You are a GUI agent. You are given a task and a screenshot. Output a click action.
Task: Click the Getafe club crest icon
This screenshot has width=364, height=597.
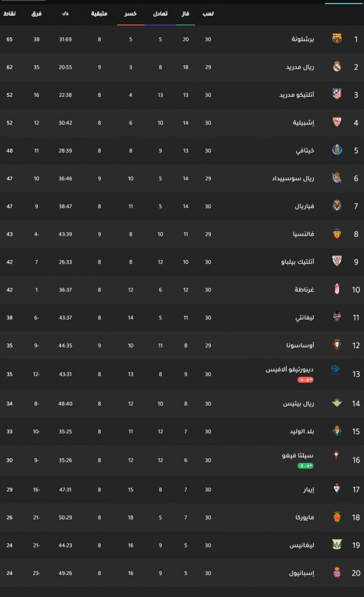click(x=337, y=150)
